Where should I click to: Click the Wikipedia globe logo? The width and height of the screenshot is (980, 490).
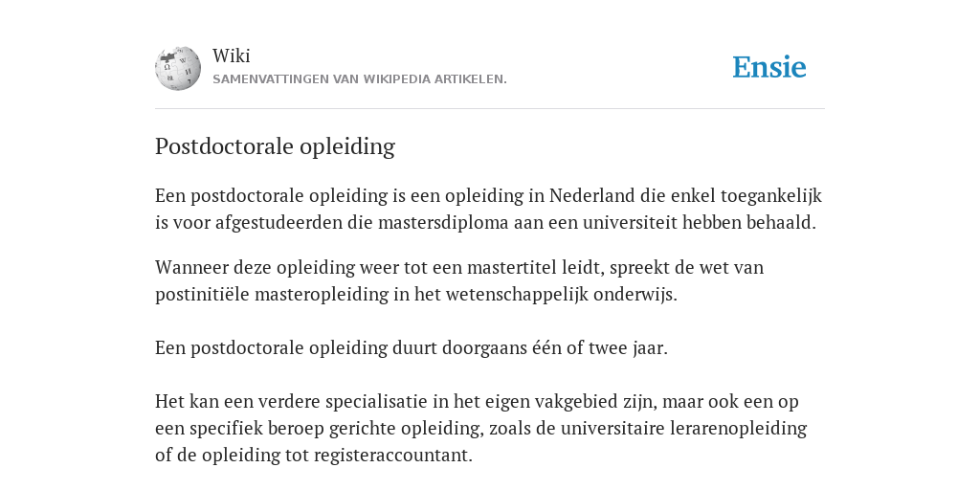pyautogui.click(x=178, y=68)
